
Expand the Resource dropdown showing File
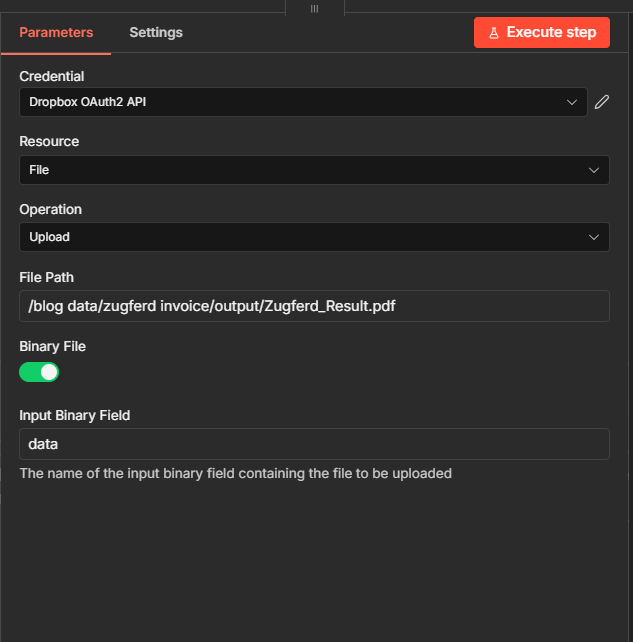300,170
